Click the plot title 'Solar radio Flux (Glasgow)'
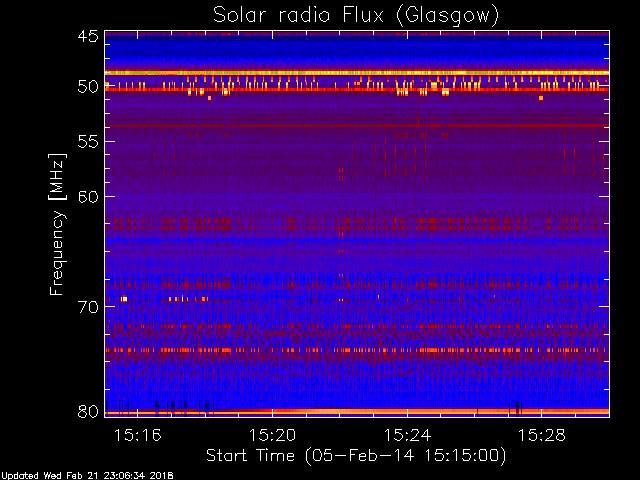The height and width of the screenshot is (480, 640). [x=356, y=16]
